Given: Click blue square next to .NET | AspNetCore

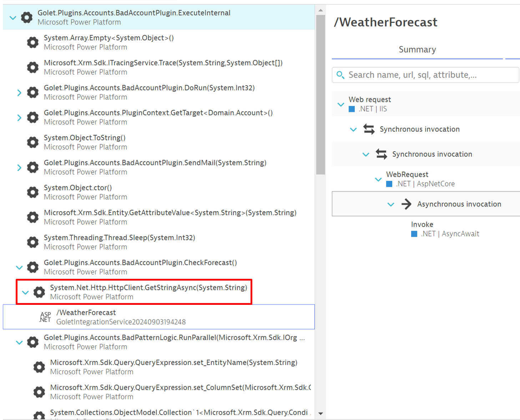Looking at the screenshot, I should click(x=389, y=184).
